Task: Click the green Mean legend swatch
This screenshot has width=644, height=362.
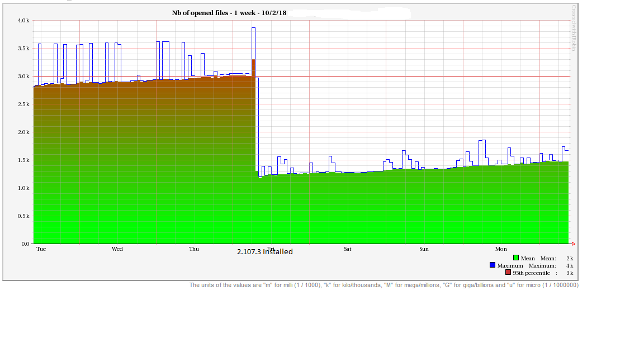Action: coord(516,258)
